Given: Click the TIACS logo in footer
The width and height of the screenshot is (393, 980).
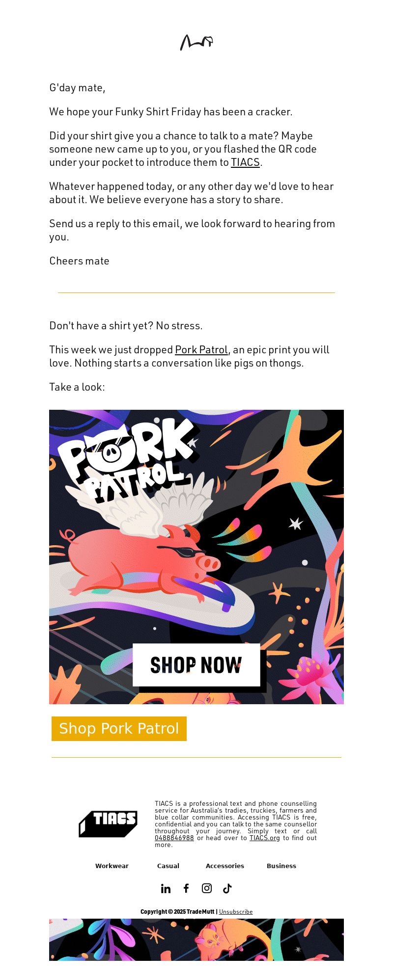Looking at the screenshot, I should click(108, 824).
